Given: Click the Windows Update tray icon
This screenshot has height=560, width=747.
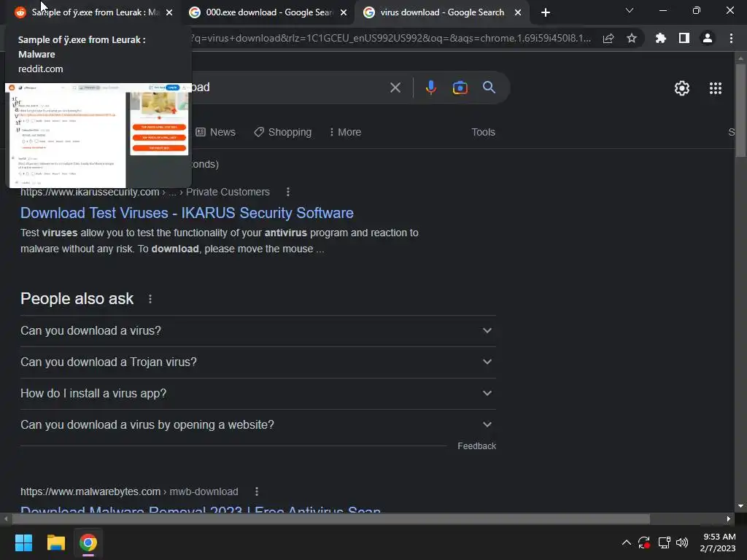Looking at the screenshot, I should 644,542.
